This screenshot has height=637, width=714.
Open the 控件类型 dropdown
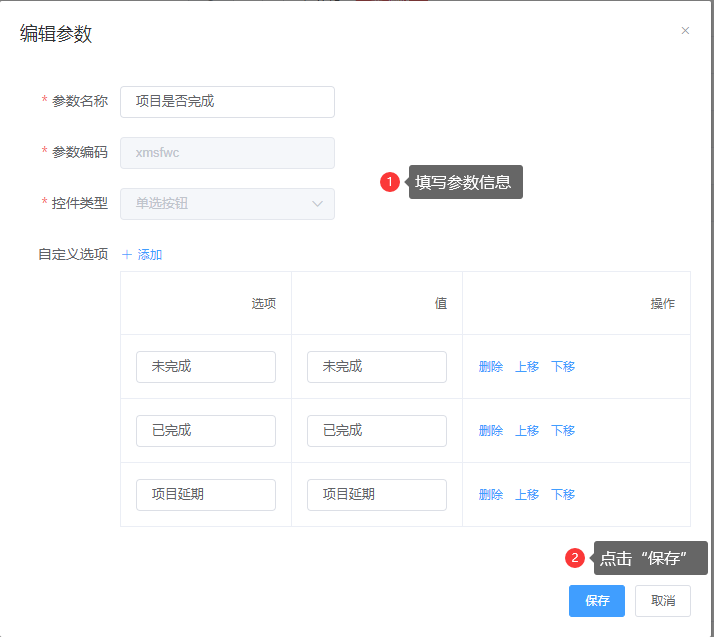(227, 204)
